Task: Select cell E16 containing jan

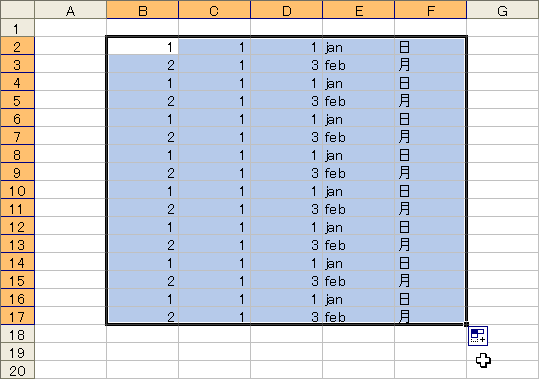Action: coord(359,298)
